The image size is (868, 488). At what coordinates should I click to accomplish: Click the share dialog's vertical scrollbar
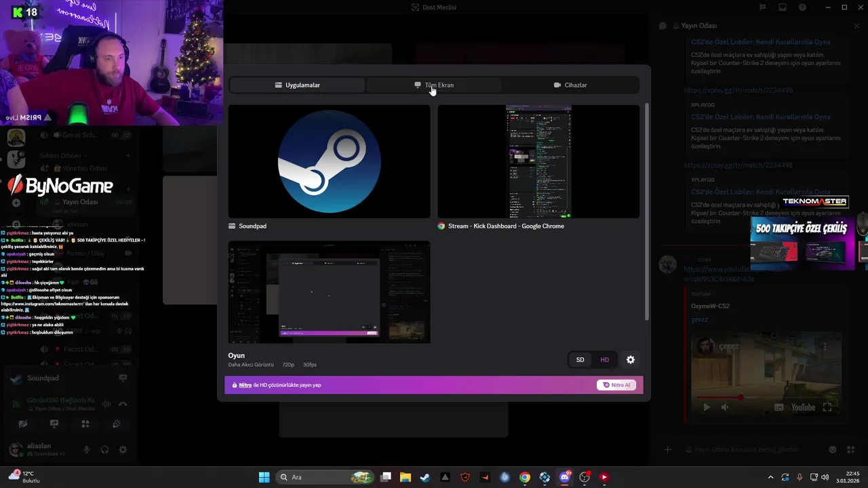click(x=648, y=211)
